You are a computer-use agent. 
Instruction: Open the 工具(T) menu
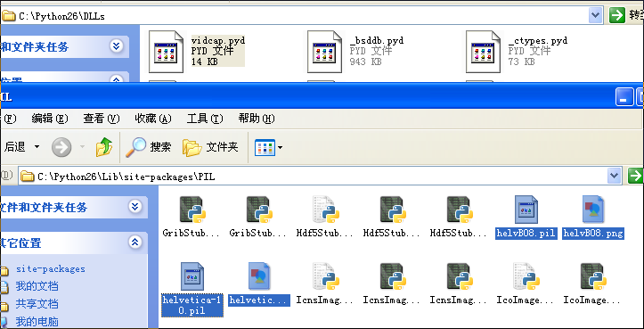click(x=205, y=119)
